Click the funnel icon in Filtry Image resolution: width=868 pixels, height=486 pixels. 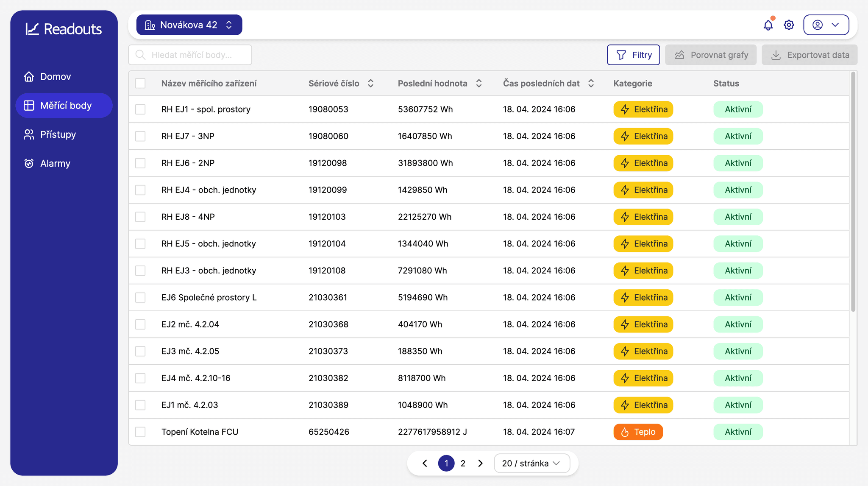click(621, 55)
